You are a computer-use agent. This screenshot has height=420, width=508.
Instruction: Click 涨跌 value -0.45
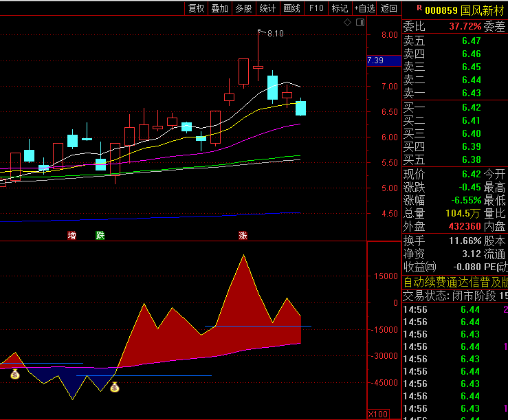470,187
